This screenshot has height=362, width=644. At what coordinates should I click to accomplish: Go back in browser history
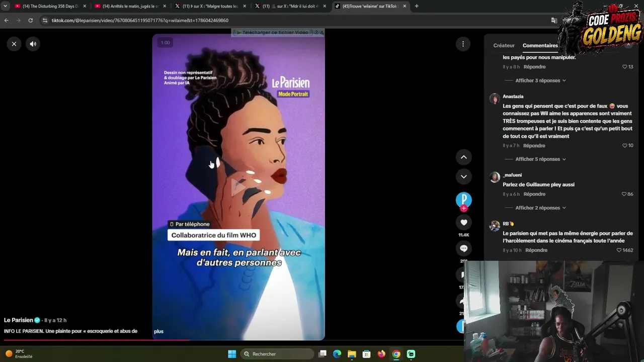point(6,21)
